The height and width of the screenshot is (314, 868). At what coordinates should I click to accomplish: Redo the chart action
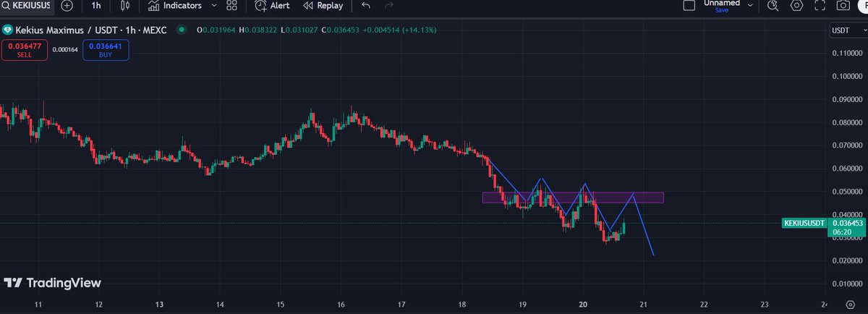point(389,5)
